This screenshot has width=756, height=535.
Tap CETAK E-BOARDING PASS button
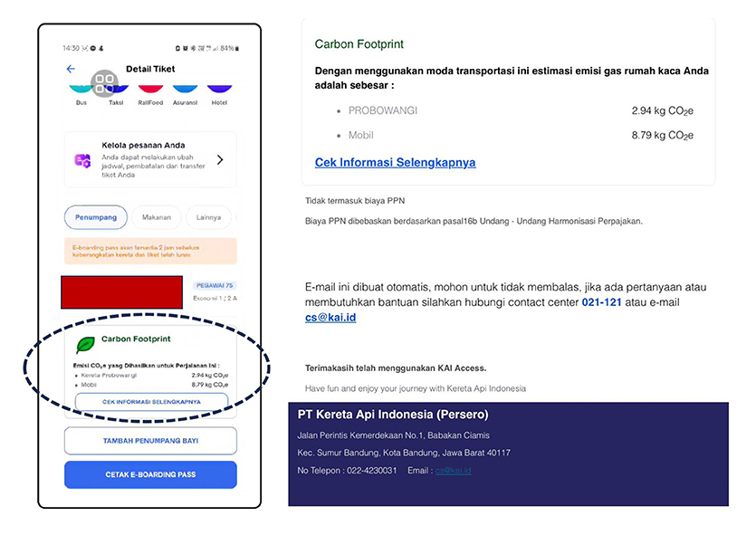(150, 474)
